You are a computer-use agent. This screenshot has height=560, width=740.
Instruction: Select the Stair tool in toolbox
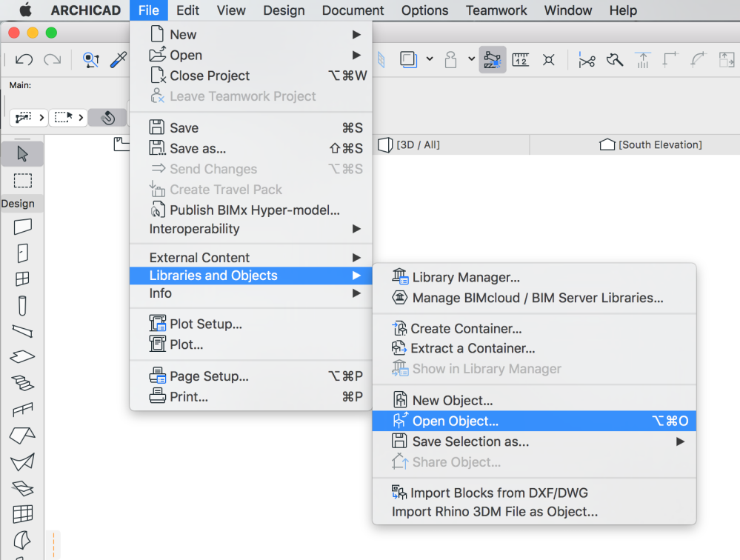tap(22, 383)
